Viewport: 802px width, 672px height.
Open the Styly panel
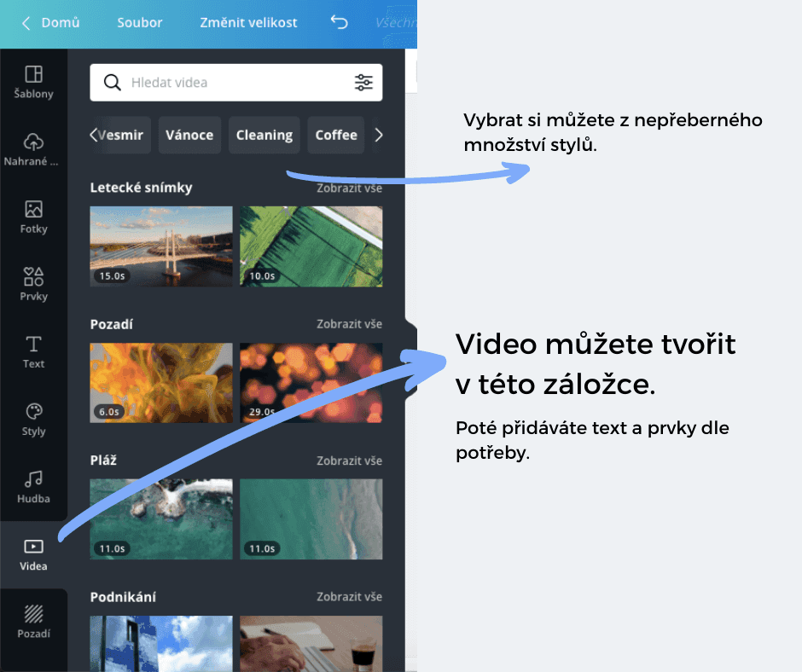(x=33, y=418)
